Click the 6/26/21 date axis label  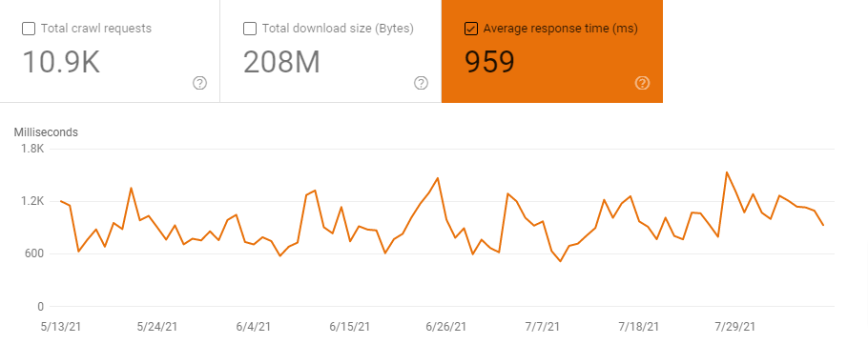coord(446,327)
